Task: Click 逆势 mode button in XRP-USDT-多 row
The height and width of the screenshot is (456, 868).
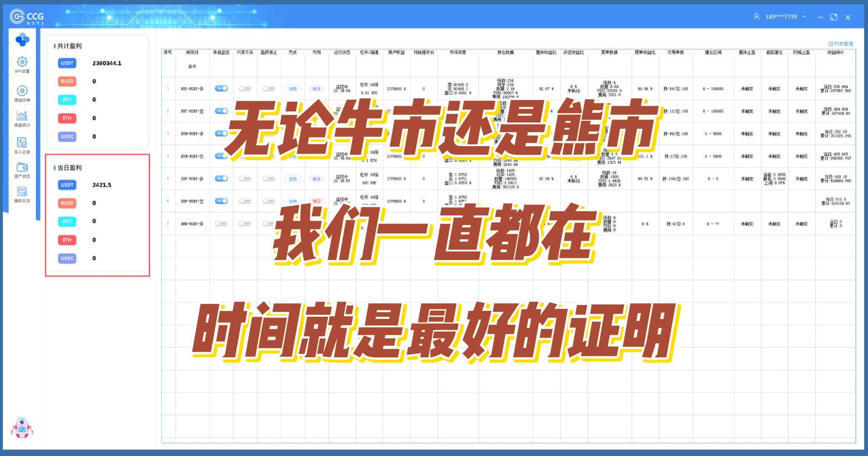Action: (x=293, y=179)
